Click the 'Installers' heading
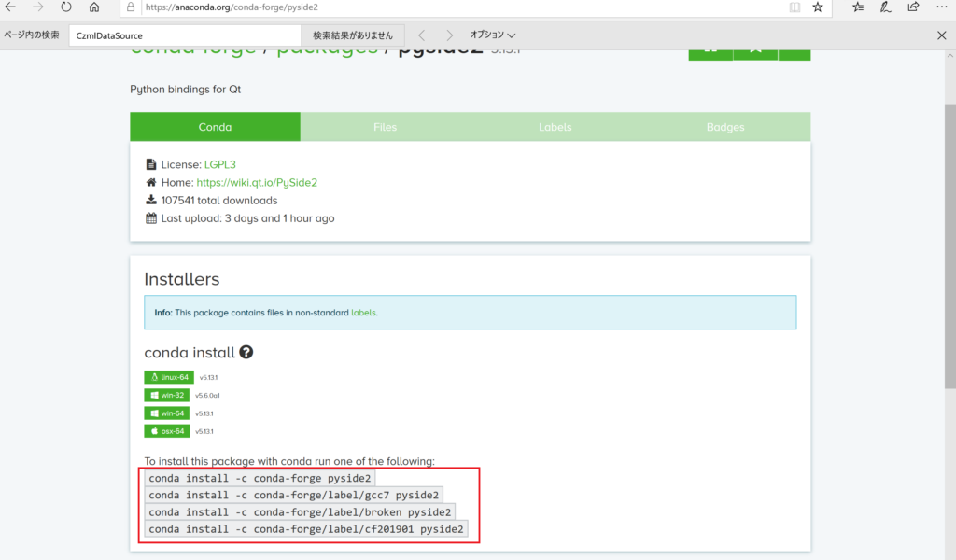 [x=182, y=279]
